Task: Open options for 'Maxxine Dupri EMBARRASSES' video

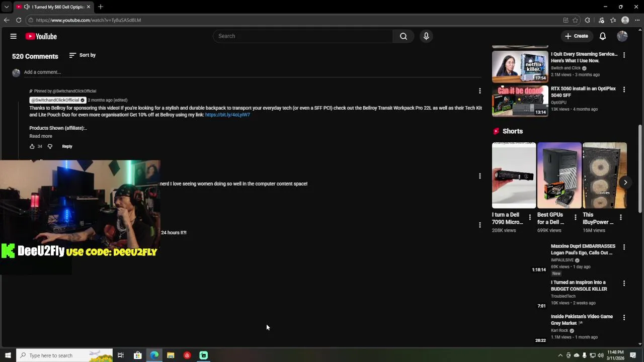Action: point(624,247)
